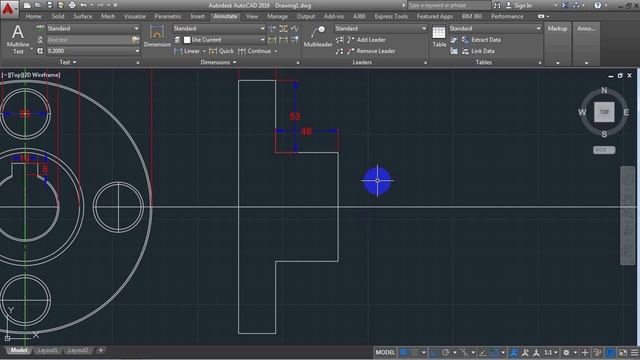Toggle isometric drafting in status bar
The width and height of the screenshot is (640, 360).
click(464, 352)
